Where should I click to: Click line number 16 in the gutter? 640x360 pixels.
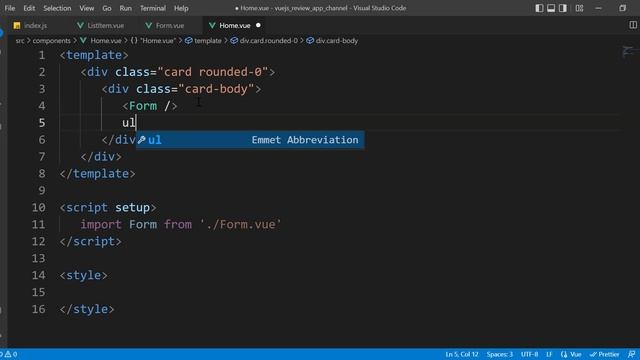(x=38, y=309)
